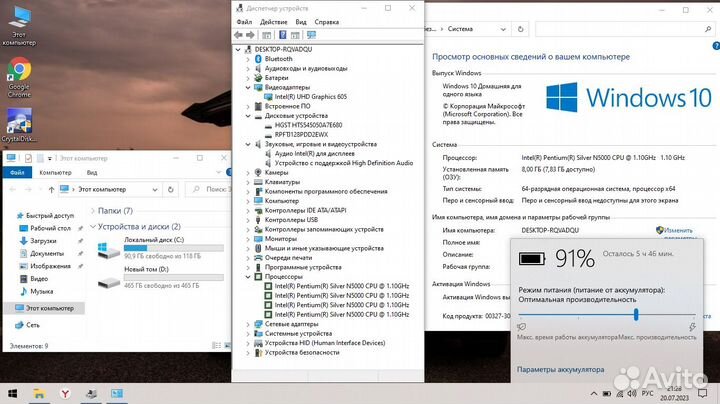Click the Explorer search field
The height and width of the screenshot is (404, 720).
point(209,189)
